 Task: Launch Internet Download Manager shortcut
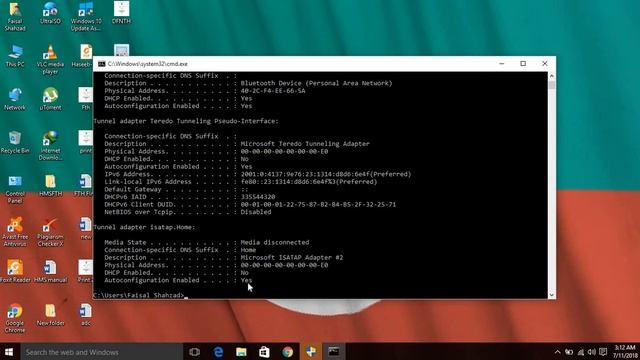50,146
